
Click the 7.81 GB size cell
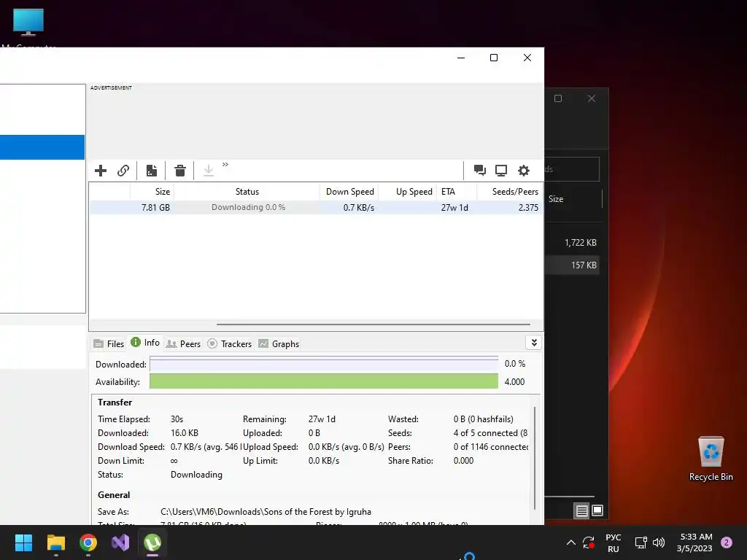pos(155,208)
